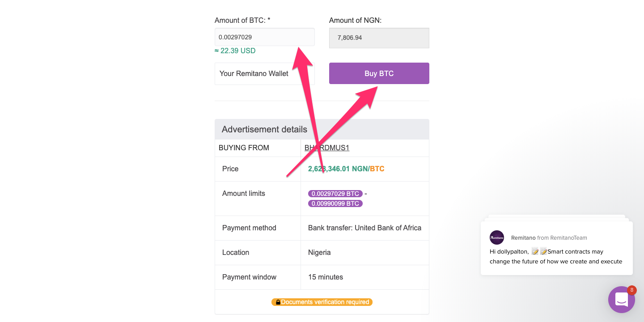Click into the Amount of BTC field
Screen dimensions: 644x322
pos(265,37)
